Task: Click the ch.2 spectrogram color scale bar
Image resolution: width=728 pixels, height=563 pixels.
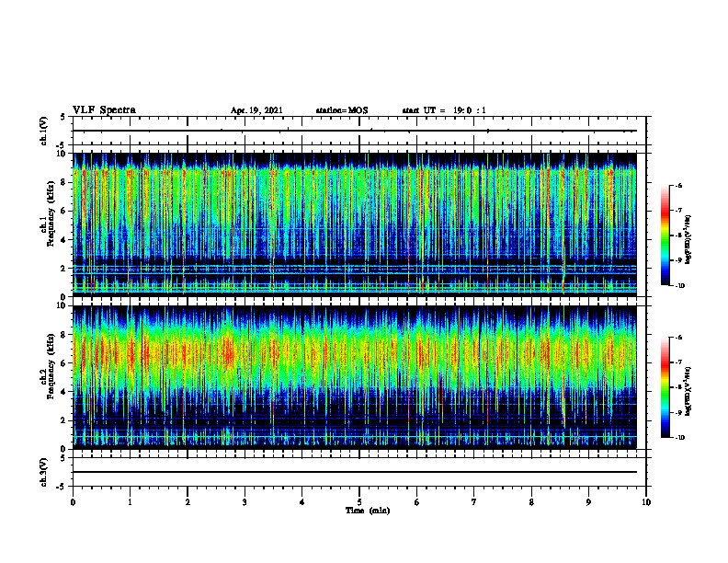Action: click(665, 387)
